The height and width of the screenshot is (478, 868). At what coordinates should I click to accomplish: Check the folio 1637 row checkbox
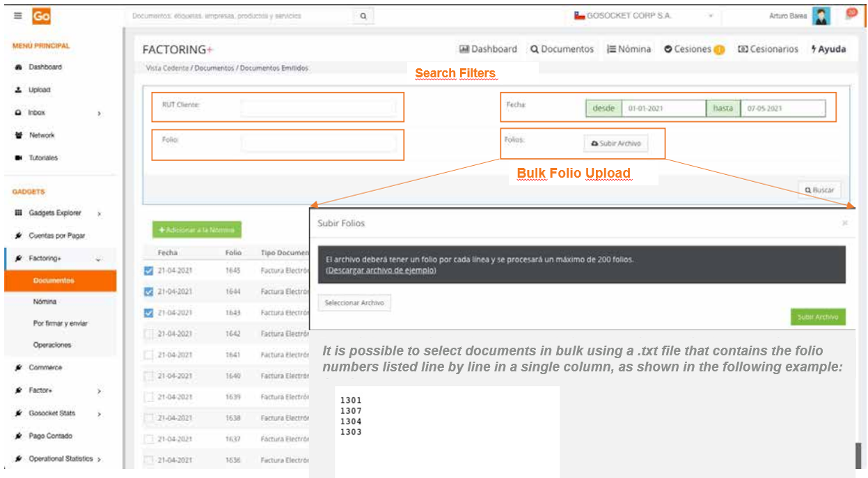pyautogui.click(x=148, y=439)
